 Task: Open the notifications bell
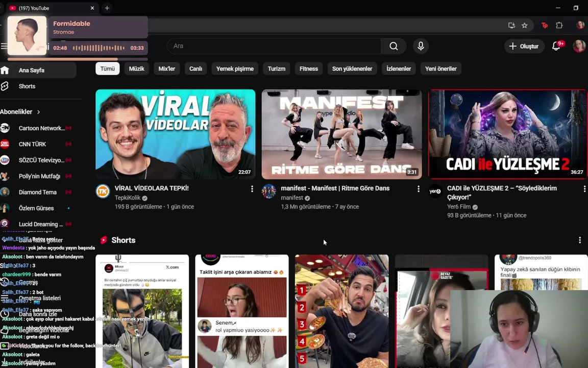point(556,46)
